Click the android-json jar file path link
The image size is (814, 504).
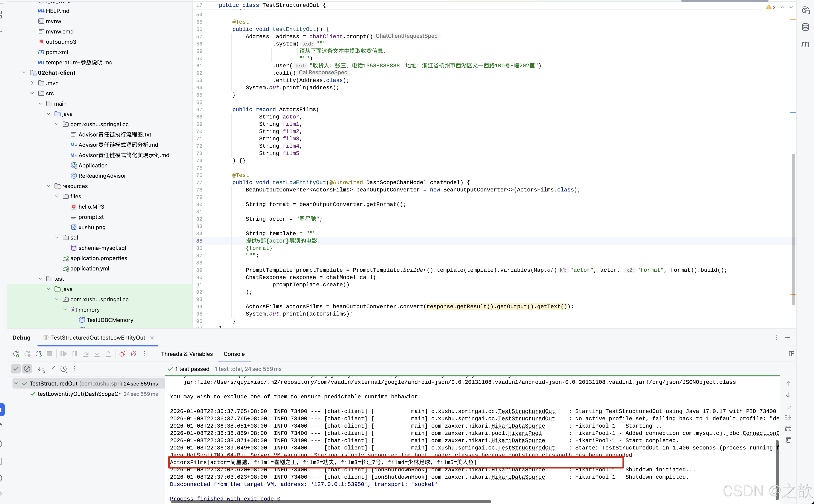click(459, 382)
